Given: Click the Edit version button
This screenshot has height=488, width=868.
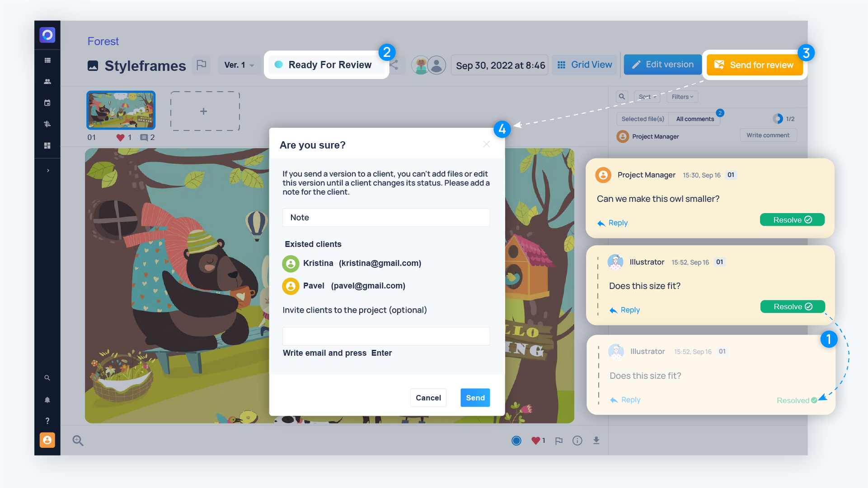Looking at the screenshot, I should 663,65.
